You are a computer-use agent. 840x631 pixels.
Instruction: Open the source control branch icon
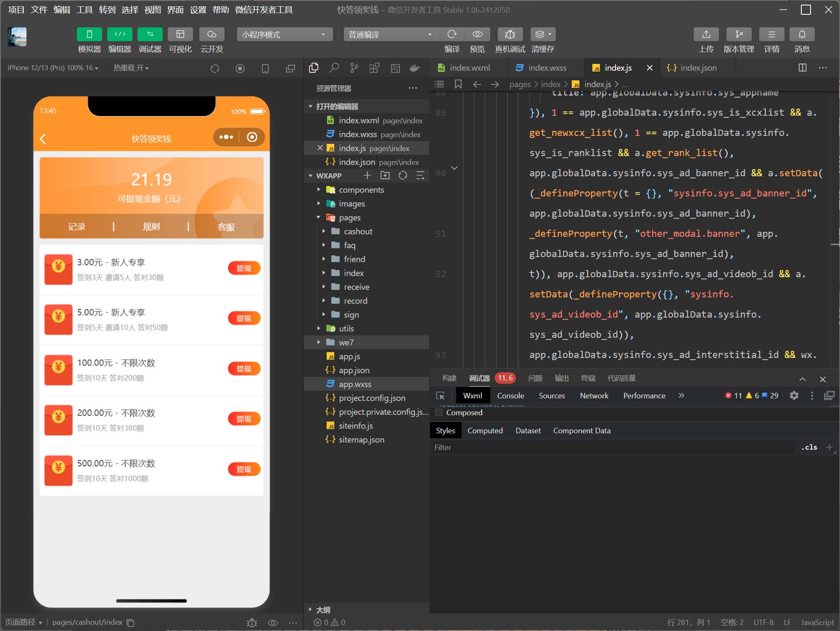click(354, 68)
